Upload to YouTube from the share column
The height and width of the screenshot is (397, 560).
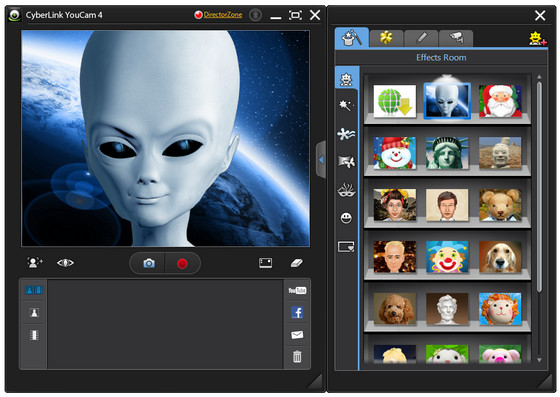297,290
